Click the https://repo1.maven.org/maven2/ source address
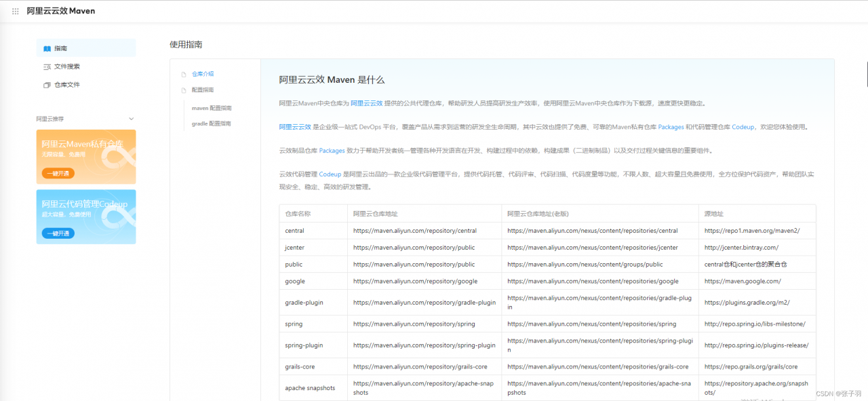The height and width of the screenshot is (401, 868). [752, 231]
